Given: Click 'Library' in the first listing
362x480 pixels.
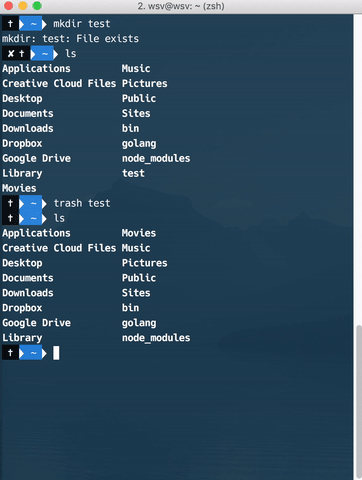Looking at the screenshot, I should (x=22, y=174).
